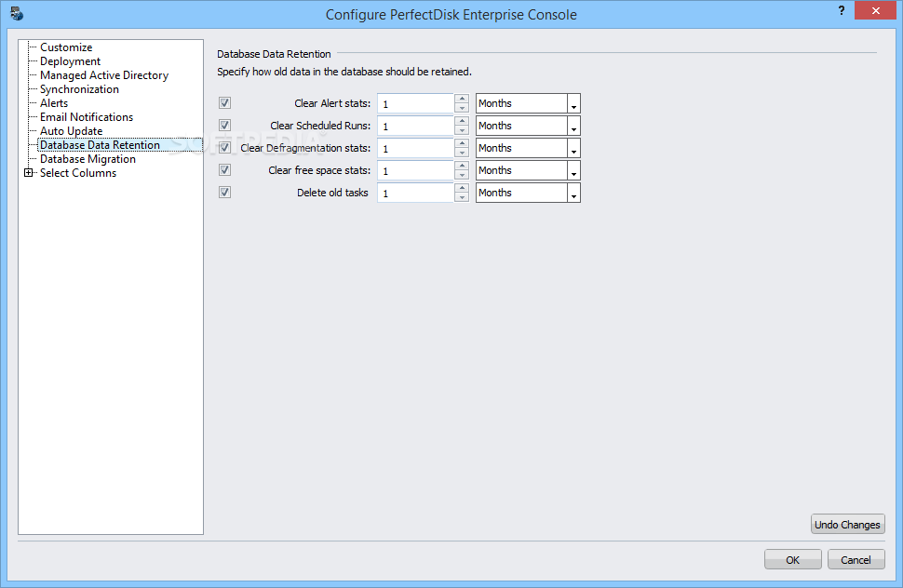Open Auto Update settings
903x588 pixels.
pyautogui.click(x=72, y=131)
